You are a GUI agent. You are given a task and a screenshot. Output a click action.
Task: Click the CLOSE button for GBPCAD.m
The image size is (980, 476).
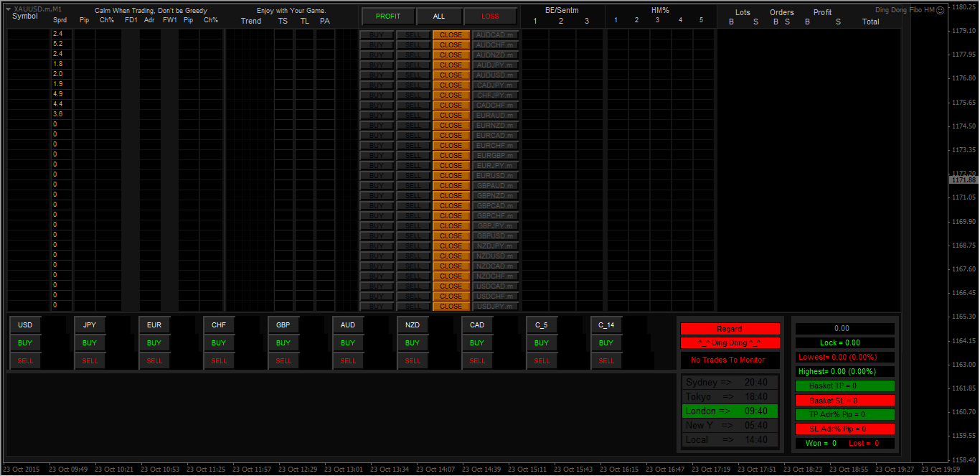(451, 205)
